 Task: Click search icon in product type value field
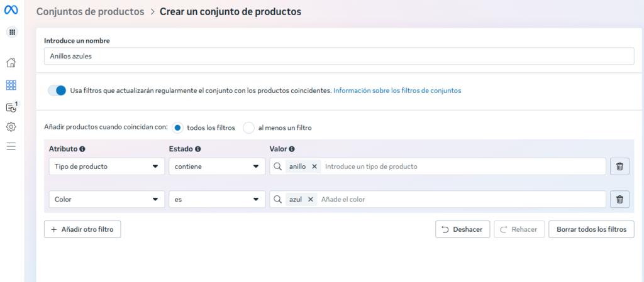277,166
